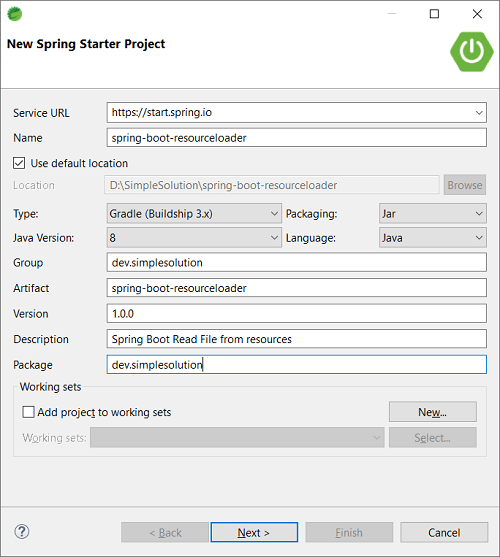Open the disabled Working sets combo box
The image size is (500, 557).
pos(237,438)
